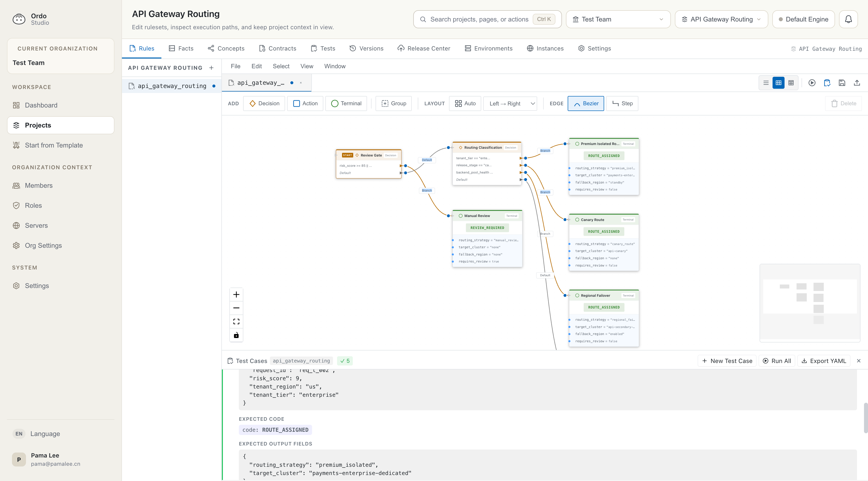This screenshot has height=481, width=868.
Task: Add an Action node
Action: coord(305,103)
